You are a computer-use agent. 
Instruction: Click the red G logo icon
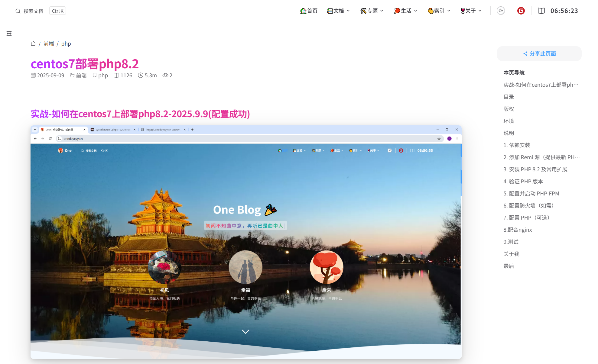click(521, 11)
